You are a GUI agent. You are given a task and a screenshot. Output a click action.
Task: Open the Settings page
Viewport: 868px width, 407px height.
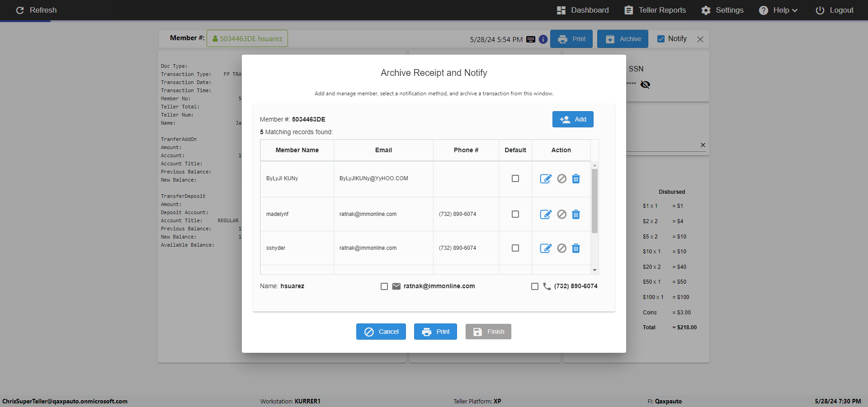722,10
